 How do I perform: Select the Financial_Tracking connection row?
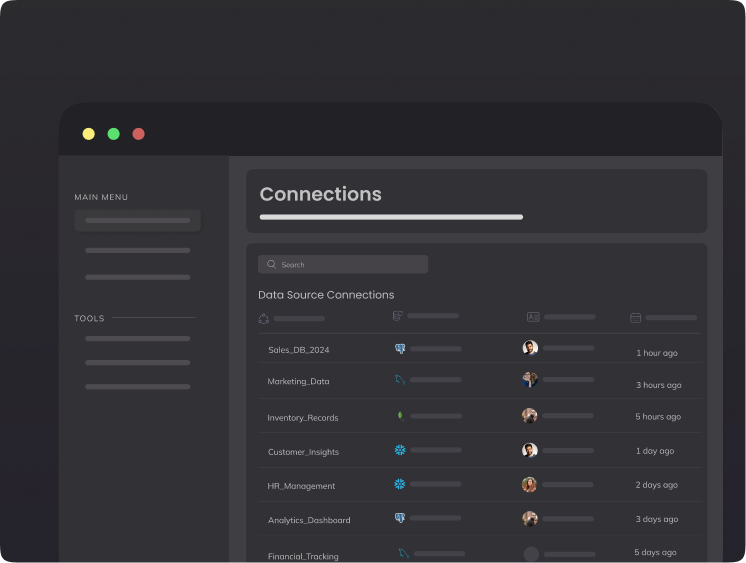[303, 556]
